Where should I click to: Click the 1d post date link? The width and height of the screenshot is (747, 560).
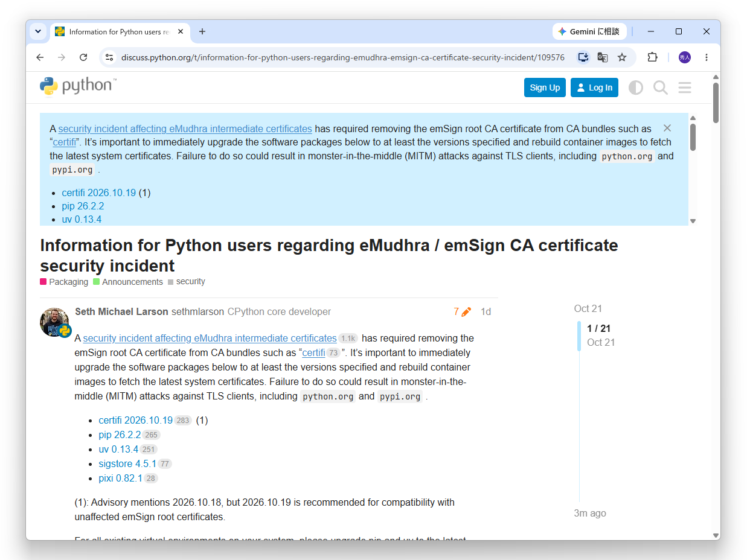(486, 311)
